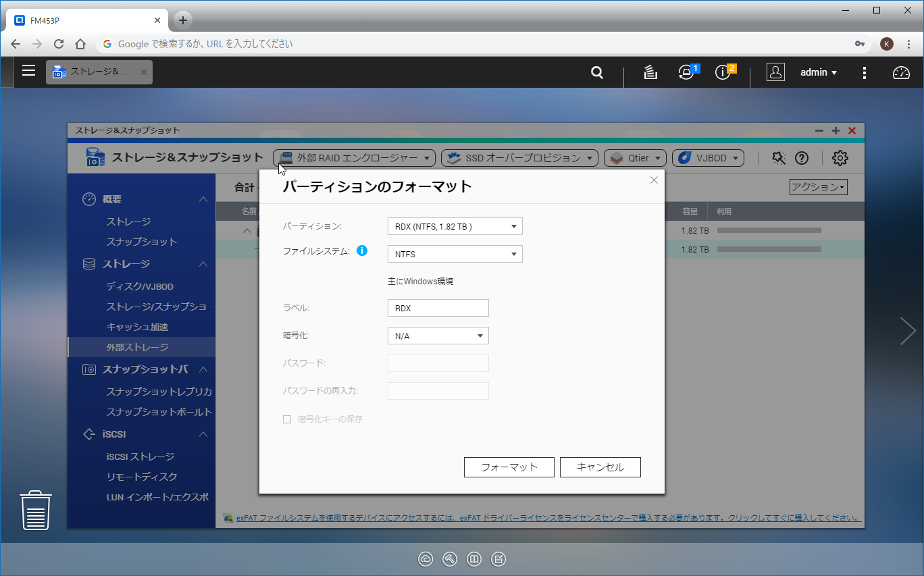Open event notifications info icon
The image size is (924, 576).
click(723, 72)
